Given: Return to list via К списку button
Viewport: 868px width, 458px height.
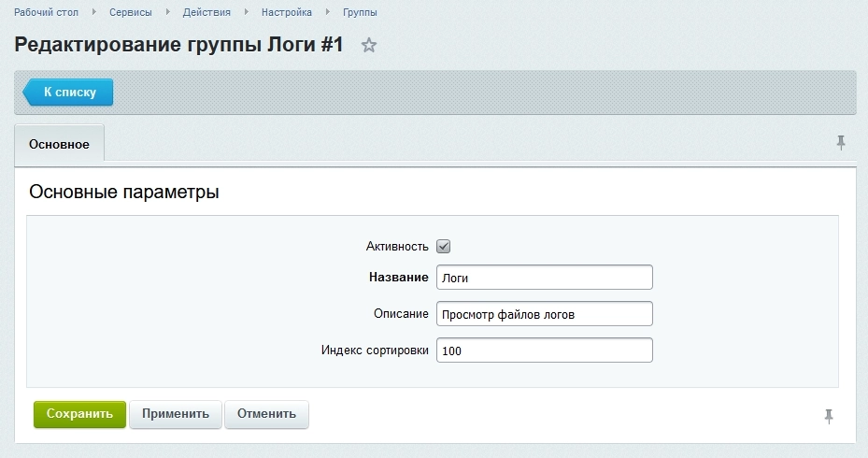Looking at the screenshot, I should click(67, 92).
